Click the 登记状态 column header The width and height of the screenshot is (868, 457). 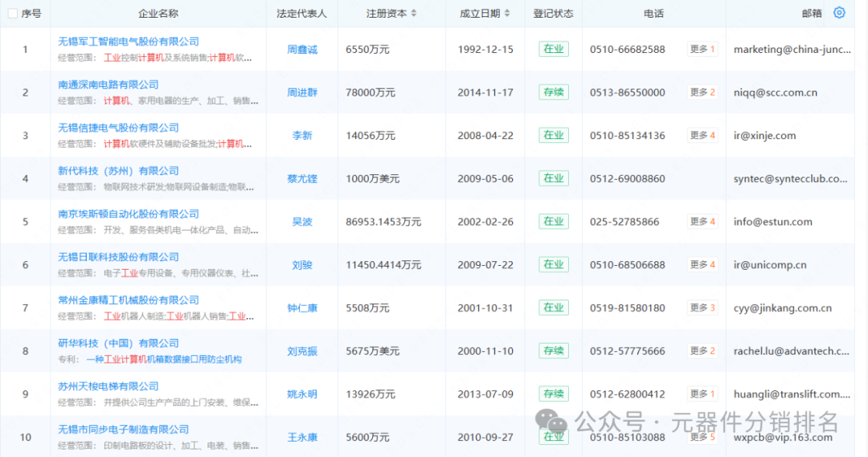click(x=553, y=14)
